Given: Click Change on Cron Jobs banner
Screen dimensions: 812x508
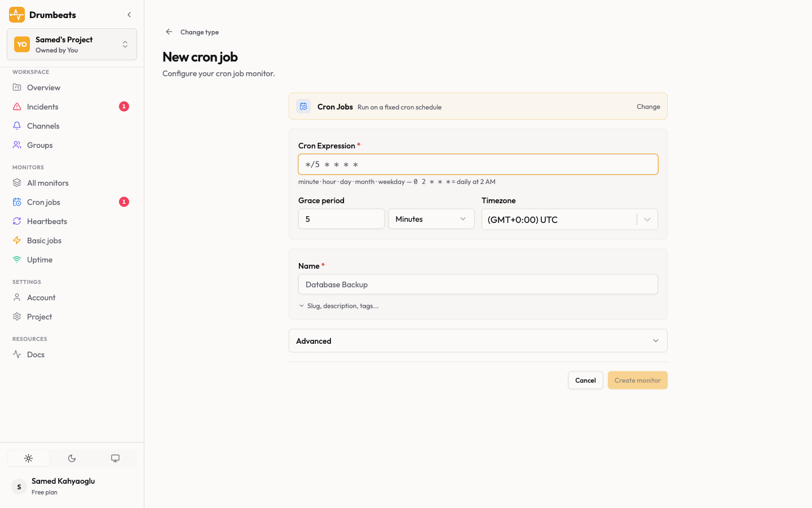Looking at the screenshot, I should pos(648,107).
